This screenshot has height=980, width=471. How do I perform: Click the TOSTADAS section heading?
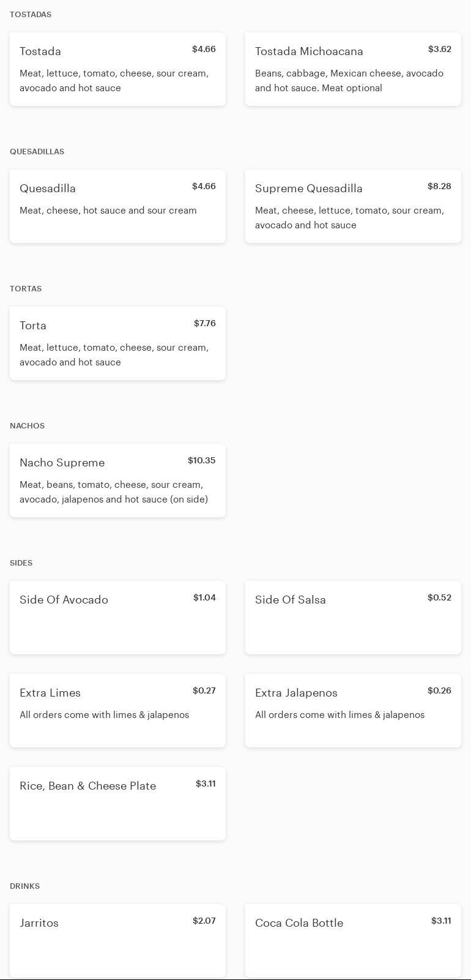pos(31,14)
